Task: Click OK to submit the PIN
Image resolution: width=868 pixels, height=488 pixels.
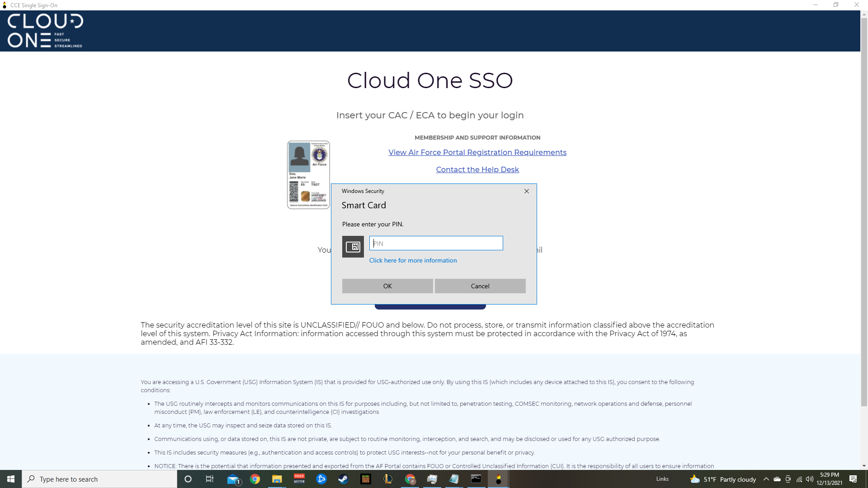Action: (387, 286)
